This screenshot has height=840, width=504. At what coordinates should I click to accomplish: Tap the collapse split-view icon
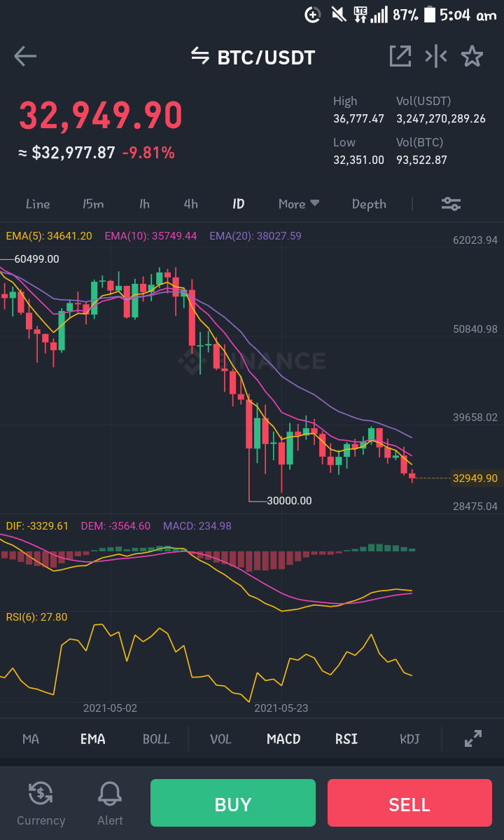point(436,56)
